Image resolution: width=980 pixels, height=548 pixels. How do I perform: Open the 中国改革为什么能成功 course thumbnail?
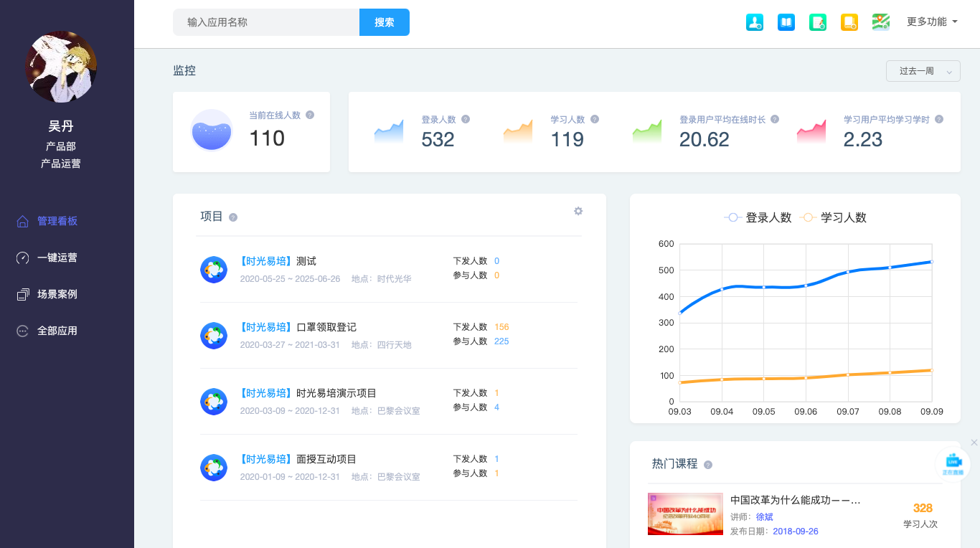click(685, 514)
